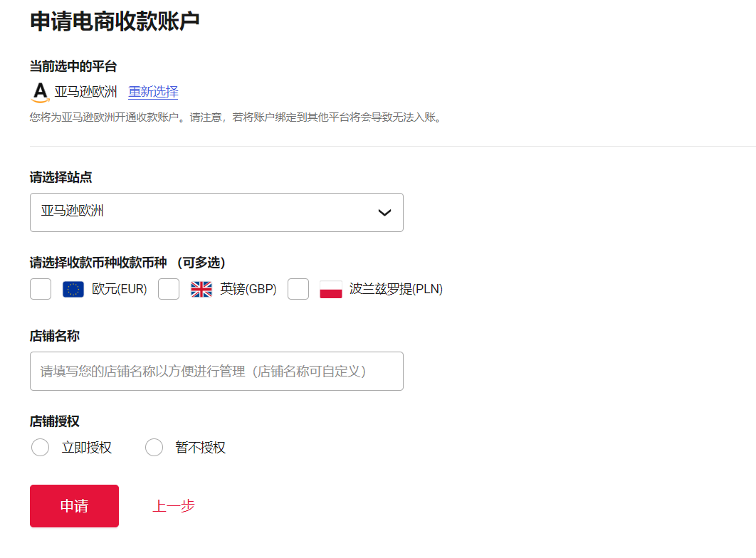Enable the 英镑(GBP) currency checkbox
Screen dimensions: 756x558
tap(168, 289)
